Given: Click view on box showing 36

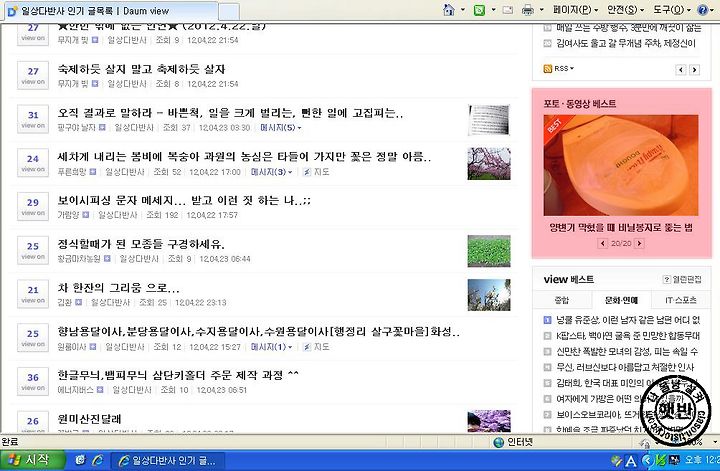Looking at the screenshot, I should (33, 381).
